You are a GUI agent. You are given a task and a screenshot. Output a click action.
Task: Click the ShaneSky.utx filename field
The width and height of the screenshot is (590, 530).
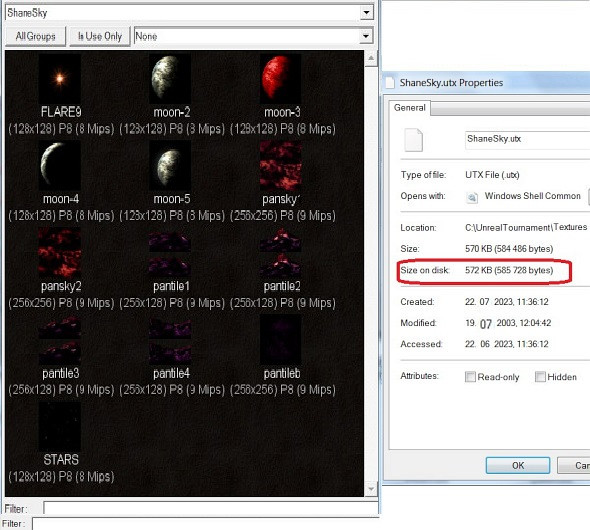(x=528, y=140)
